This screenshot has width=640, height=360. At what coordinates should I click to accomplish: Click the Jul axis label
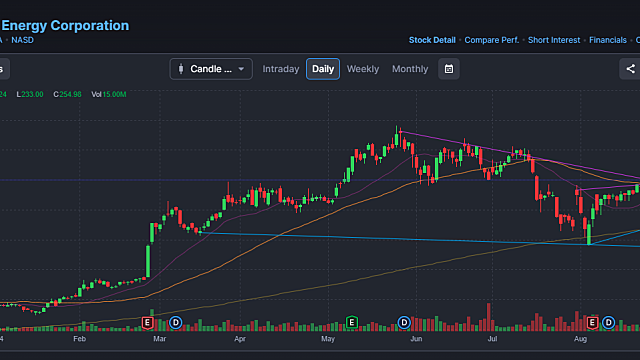click(493, 339)
